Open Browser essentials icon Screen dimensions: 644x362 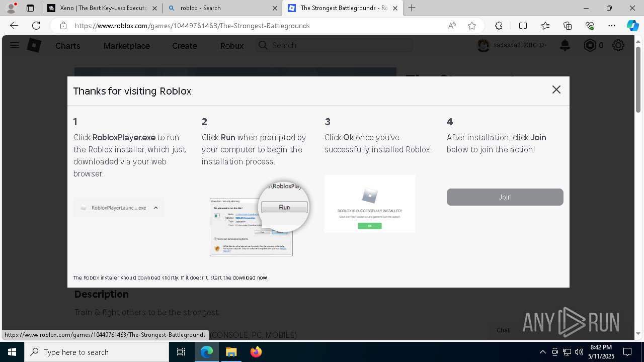point(590,26)
